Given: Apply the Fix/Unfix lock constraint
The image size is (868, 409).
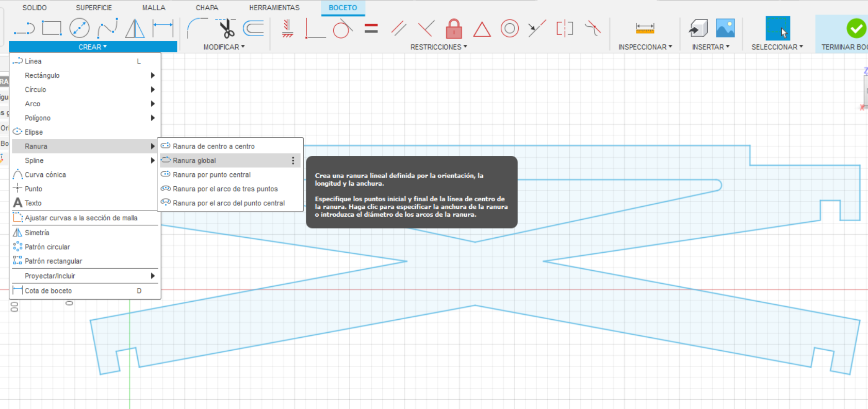Looking at the screenshot, I should (x=454, y=28).
